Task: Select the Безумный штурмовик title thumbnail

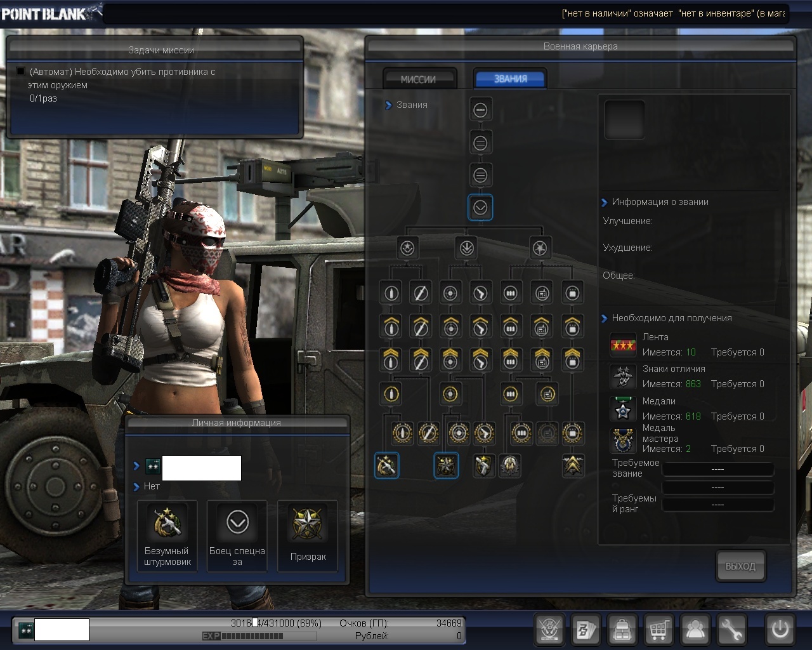Action: pyautogui.click(x=167, y=535)
